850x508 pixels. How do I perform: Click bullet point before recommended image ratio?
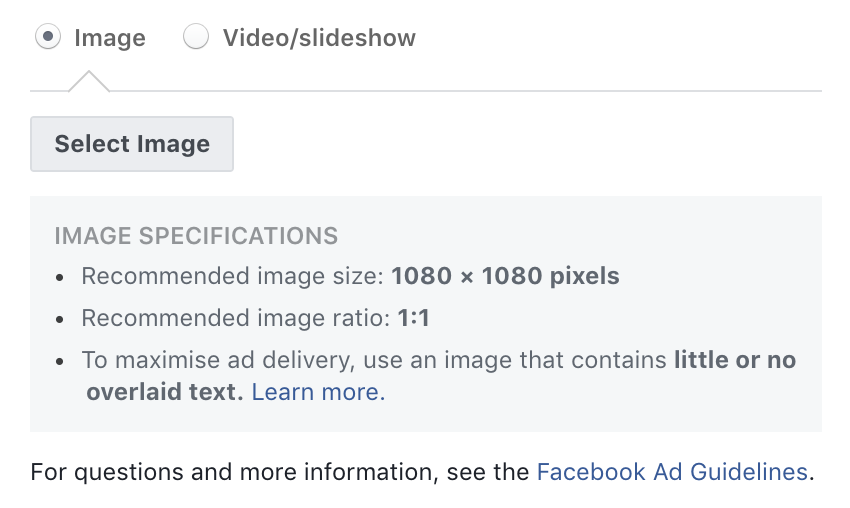pyautogui.click(x=60, y=319)
